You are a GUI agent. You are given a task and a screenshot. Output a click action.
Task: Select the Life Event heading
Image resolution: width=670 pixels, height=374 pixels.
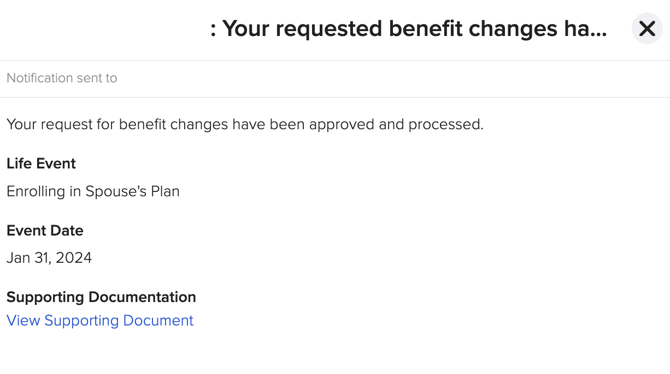[41, 164]
